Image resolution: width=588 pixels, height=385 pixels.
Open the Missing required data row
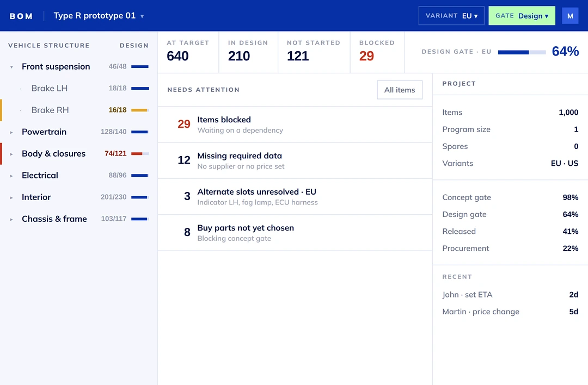295,160
